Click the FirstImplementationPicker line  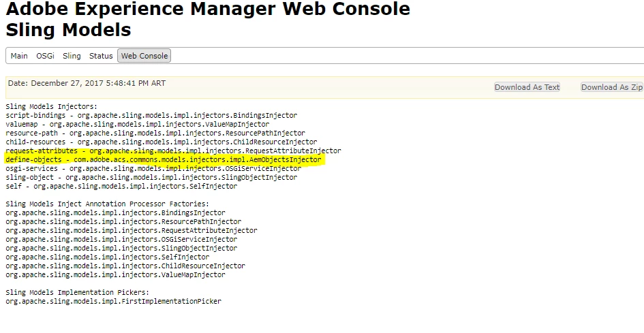[113, 302]
